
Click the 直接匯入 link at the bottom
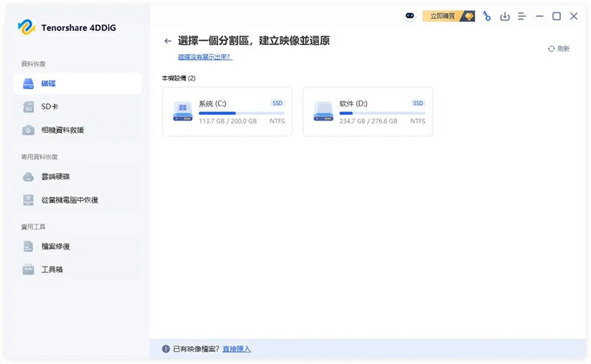[x=236, y=348]
